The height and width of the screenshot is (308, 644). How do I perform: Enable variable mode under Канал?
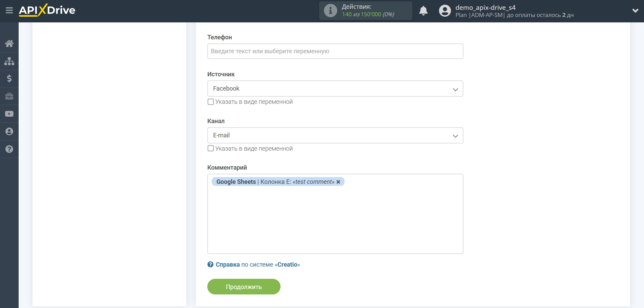point(211,149)
